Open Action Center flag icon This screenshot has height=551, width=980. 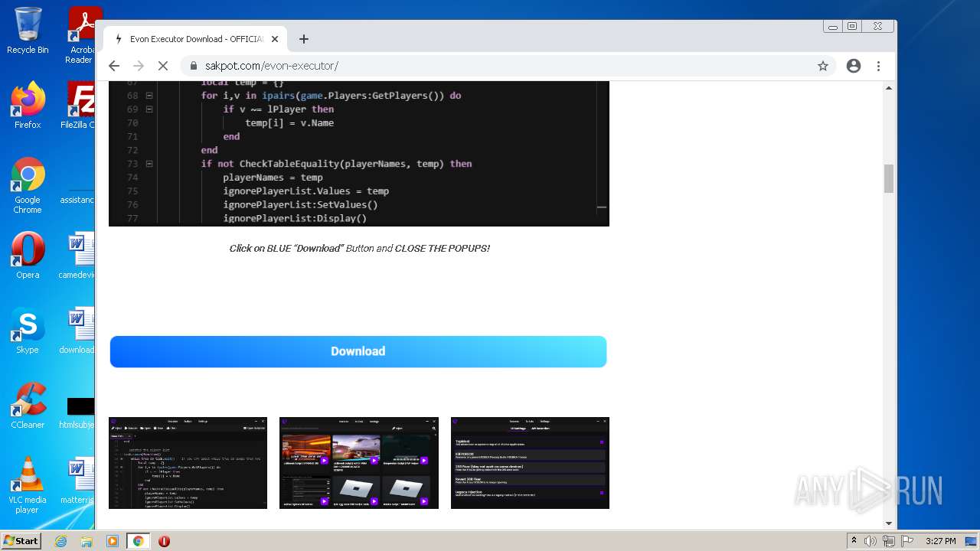click(906, 541)
